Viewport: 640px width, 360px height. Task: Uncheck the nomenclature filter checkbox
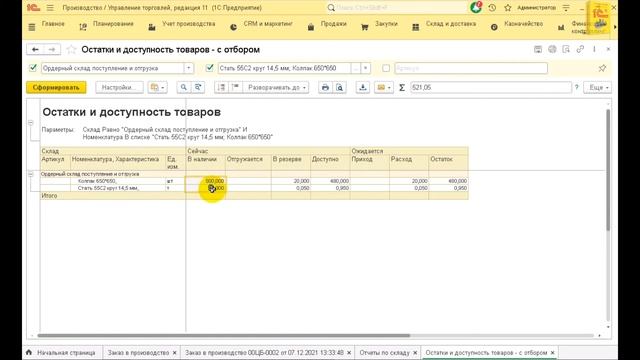tap(210, 68)
